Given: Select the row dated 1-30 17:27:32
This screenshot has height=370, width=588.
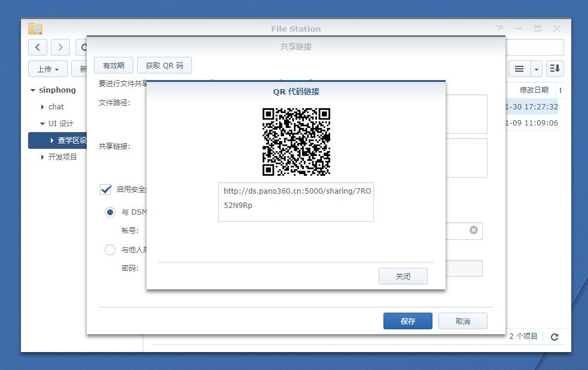Looking at the screenshot, I should 531,107.
